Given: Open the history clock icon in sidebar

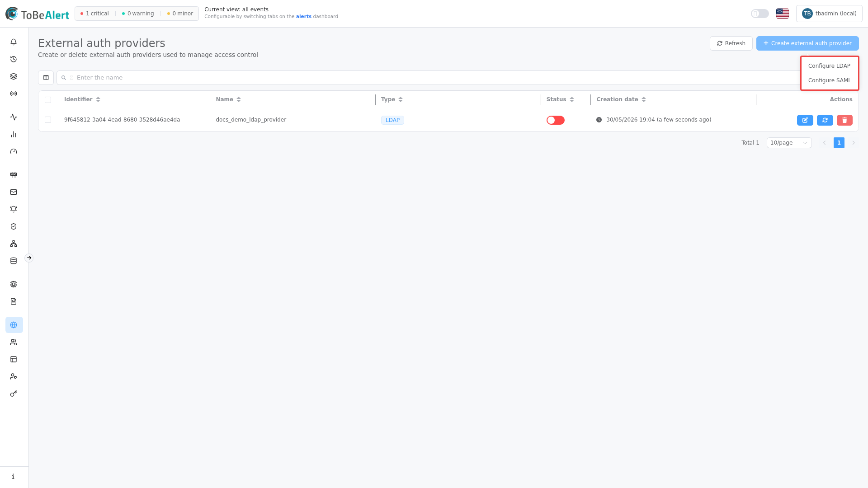Looking at the screenshot, I should (14, 59).
